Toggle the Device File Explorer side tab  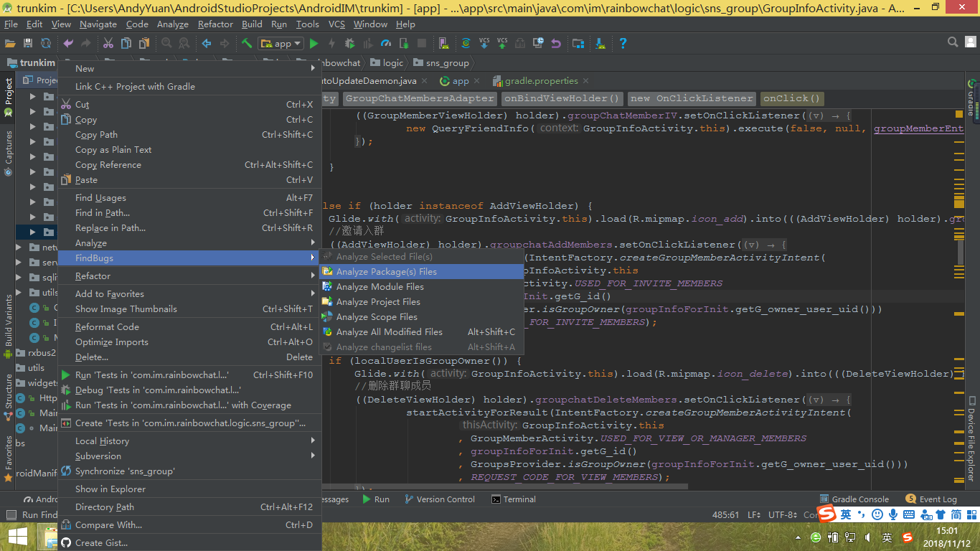(971, 439)
